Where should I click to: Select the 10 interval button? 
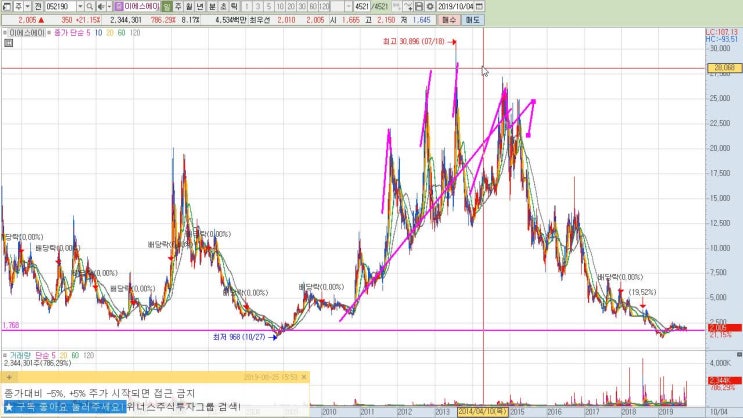point(280,7)
